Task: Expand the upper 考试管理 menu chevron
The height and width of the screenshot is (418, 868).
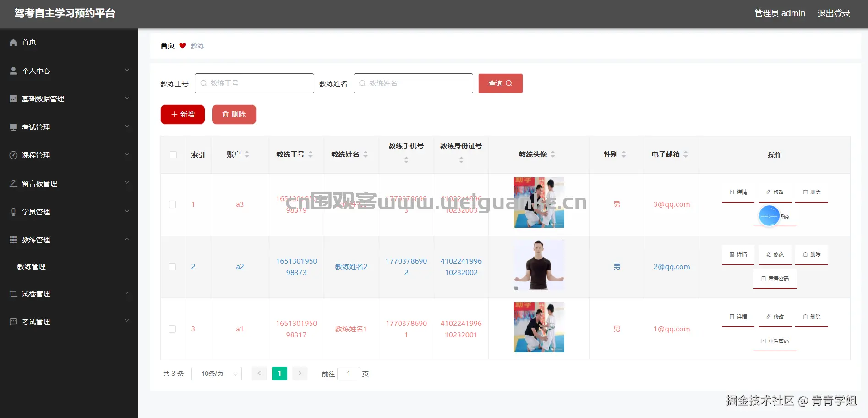Action: click(127, 126)
